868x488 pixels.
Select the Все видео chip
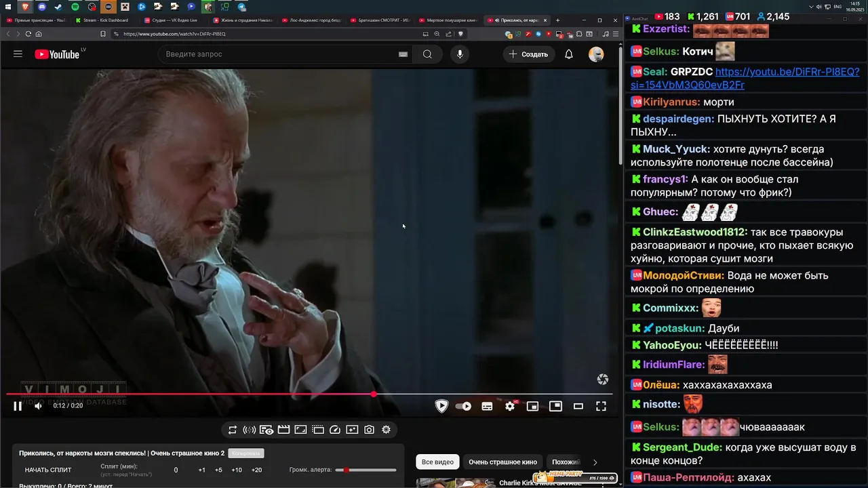437,462
